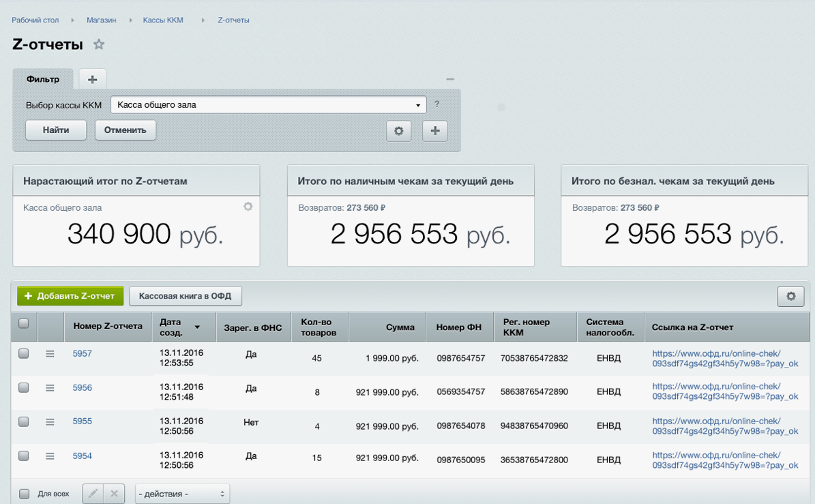Click the question mark help icon
The height and width of the screenshot is (504, 815).
point(437,104)
